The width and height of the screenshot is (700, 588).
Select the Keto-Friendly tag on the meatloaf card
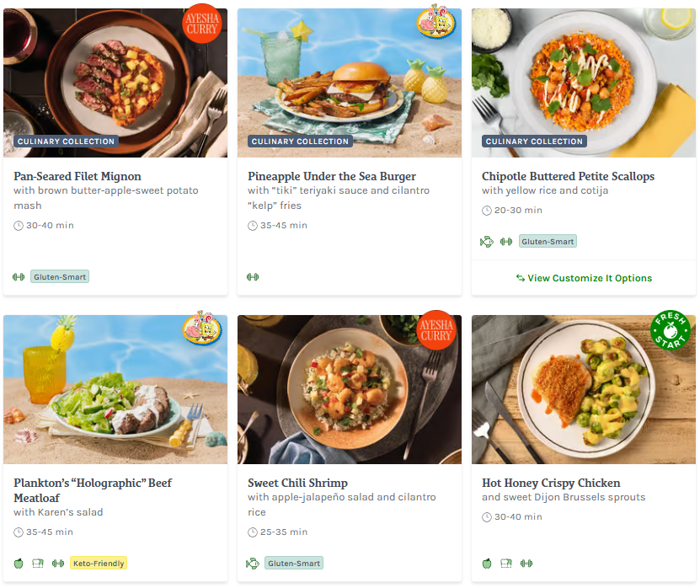tap(99, 564)
